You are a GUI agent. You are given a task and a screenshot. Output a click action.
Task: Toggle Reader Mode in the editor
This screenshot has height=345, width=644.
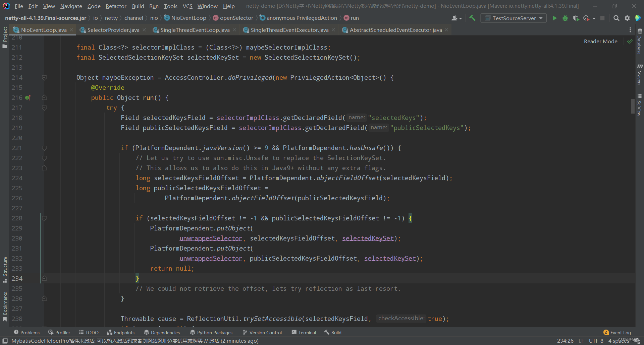[600, 41]
